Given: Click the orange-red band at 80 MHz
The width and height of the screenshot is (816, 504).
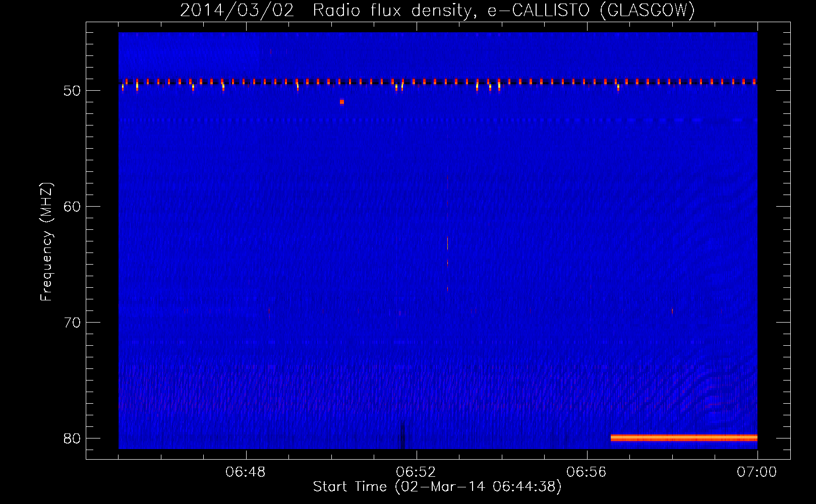Looking at the screenshot, I should click(684, 438).
